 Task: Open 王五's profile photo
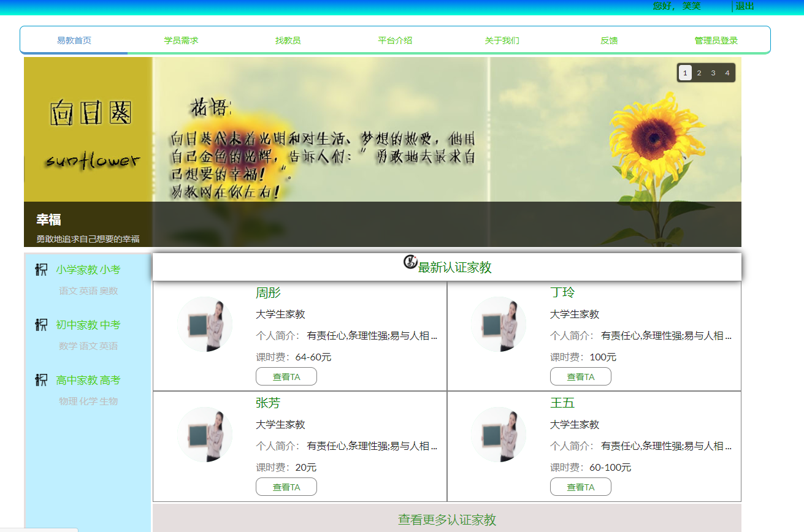point(499,435)
